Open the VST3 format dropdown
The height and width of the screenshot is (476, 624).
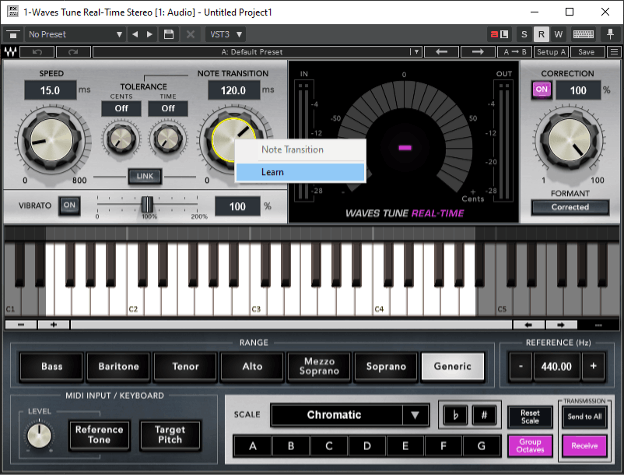226,35
